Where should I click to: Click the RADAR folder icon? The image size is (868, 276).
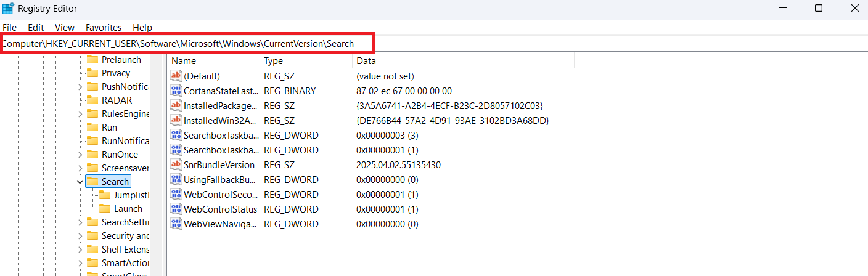click(x=92, y=100)
